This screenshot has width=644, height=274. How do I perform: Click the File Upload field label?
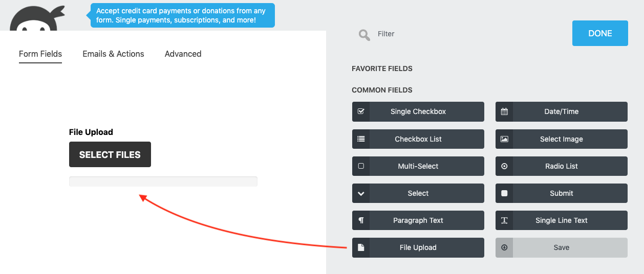(x=91, y=132)
